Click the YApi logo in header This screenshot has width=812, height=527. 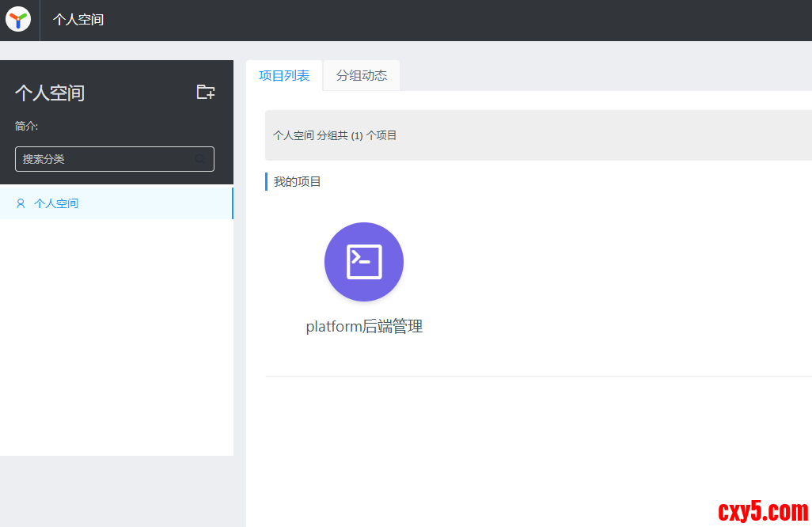(x=18, y=20)
